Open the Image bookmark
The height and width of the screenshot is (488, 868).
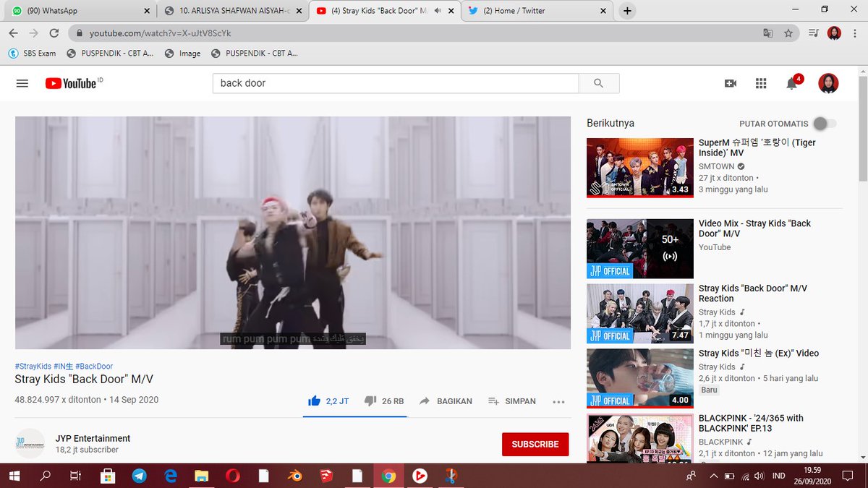click(182, 53)
